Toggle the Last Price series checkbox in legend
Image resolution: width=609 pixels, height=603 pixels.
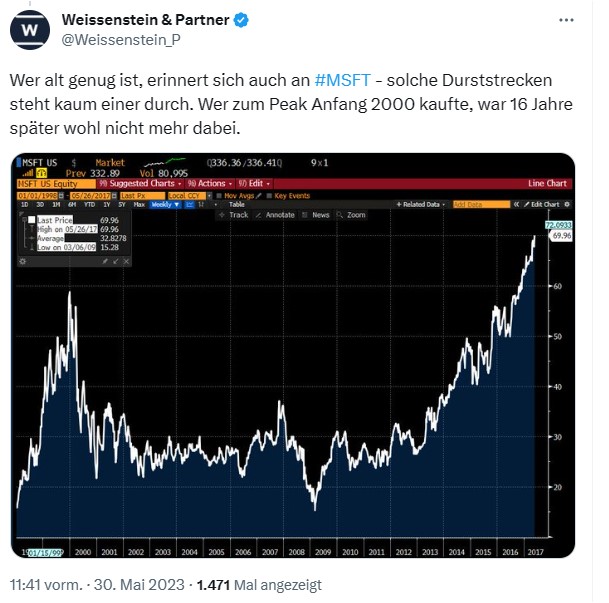[x=31, y=220]
